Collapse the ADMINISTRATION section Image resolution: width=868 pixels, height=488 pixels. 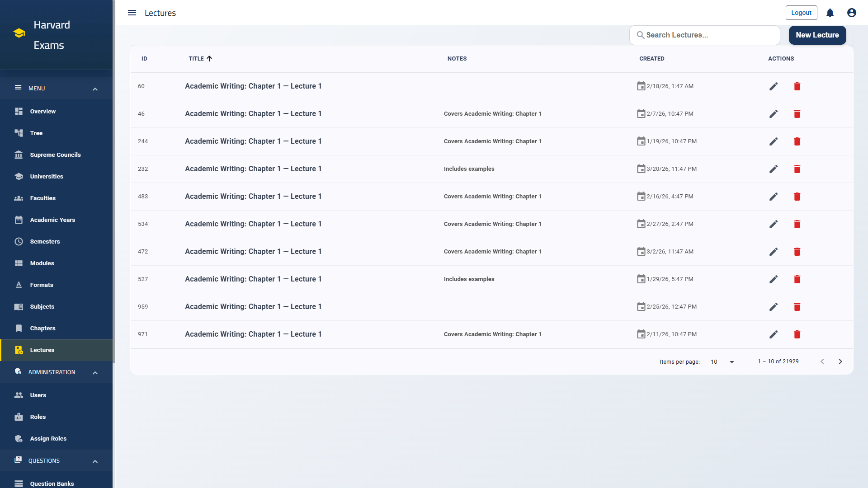(x=95, y=372)
